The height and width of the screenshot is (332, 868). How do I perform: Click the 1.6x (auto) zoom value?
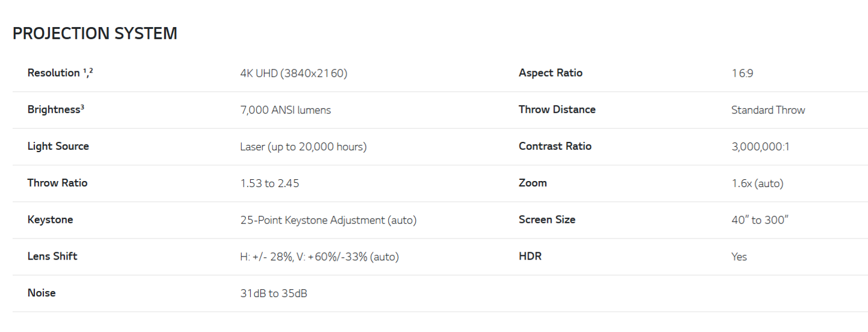[757, 184]
